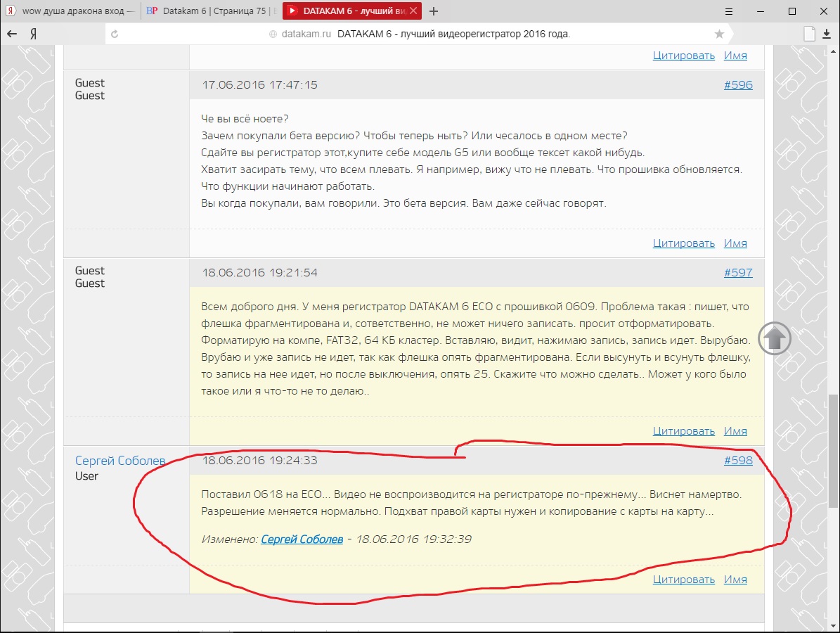Open author profile Сергей Соболев on post #598
The height and width of the screenshot is (633, 840).
tap(120, 461)
